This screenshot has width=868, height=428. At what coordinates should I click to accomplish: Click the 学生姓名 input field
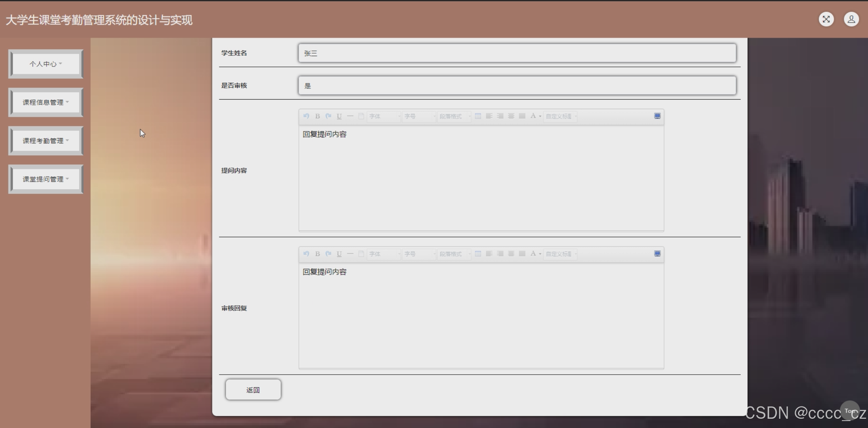point(517,53)
